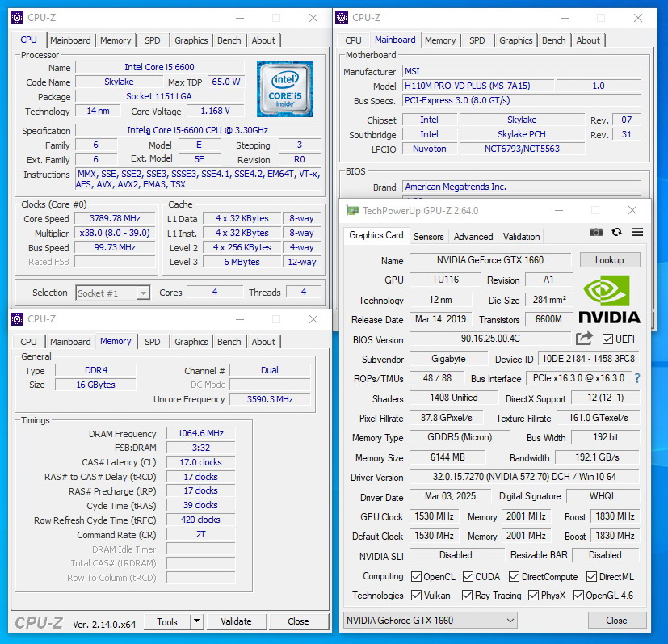Click the Bus Interface question mark icon
This screenshot has height=644, width=668.
(x=636, y=378)
